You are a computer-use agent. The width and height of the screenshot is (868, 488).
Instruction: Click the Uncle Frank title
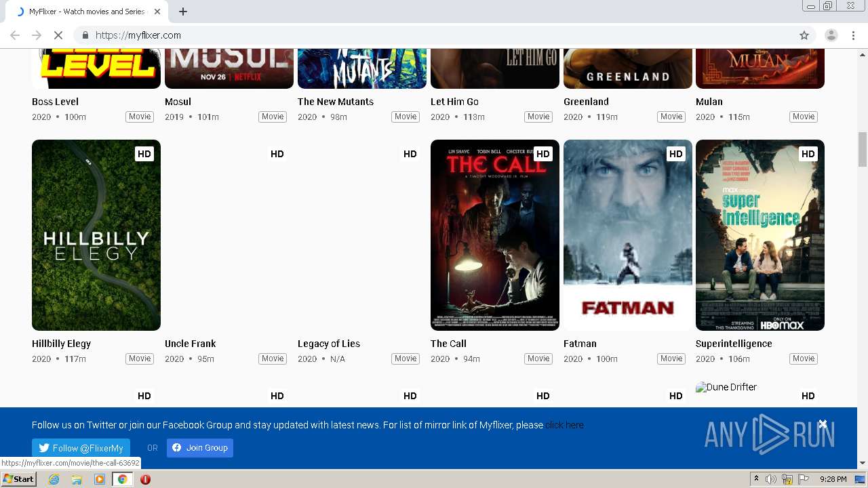click(190, 344)
